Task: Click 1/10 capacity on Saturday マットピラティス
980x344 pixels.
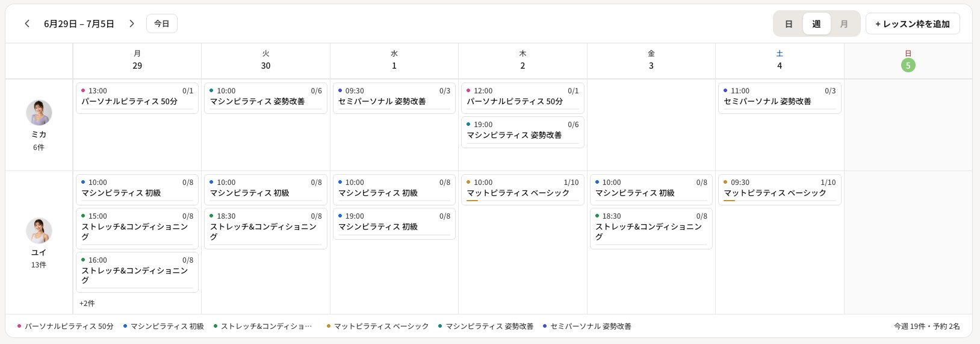Action: pyautogui.click(x=828, y=183)
